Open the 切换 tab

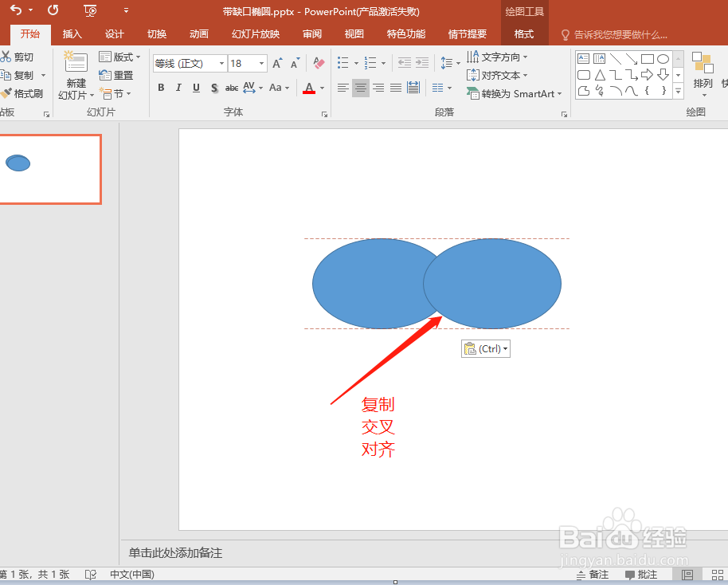coord(157,34)
